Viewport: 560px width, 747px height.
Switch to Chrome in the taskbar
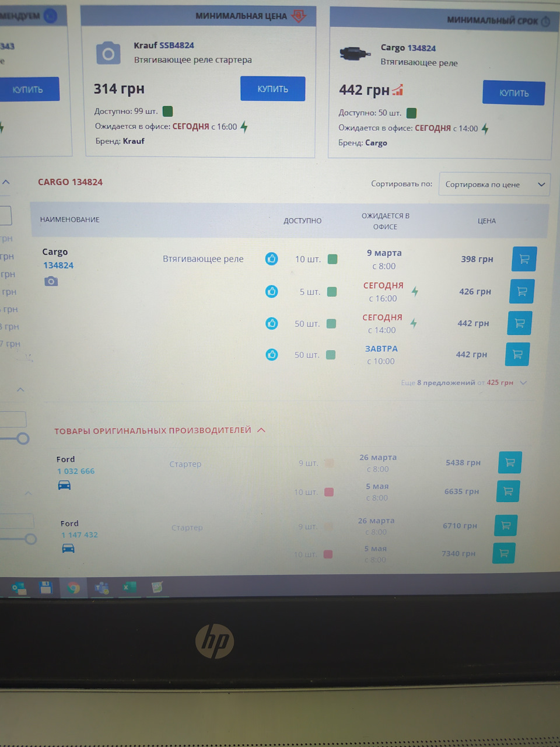coord(73,588)
